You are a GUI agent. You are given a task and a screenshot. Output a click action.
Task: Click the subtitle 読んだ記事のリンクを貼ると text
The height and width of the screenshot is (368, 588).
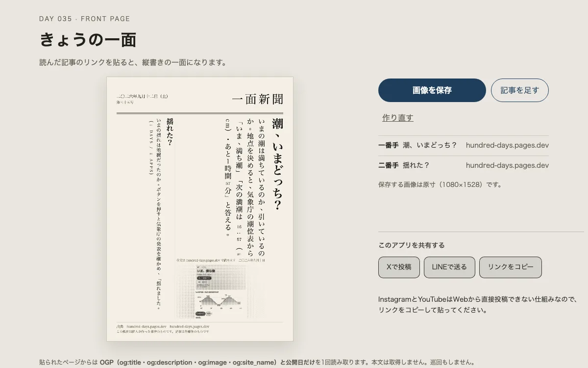coord(133,62)
